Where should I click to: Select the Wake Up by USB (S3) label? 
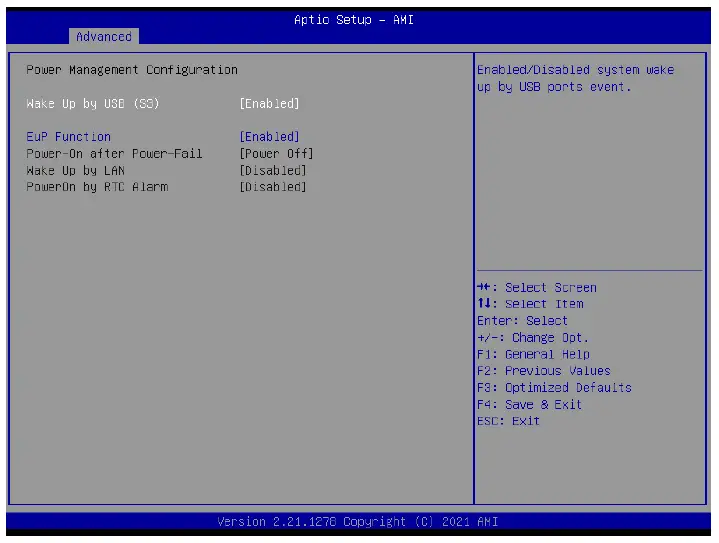[93, 104]
